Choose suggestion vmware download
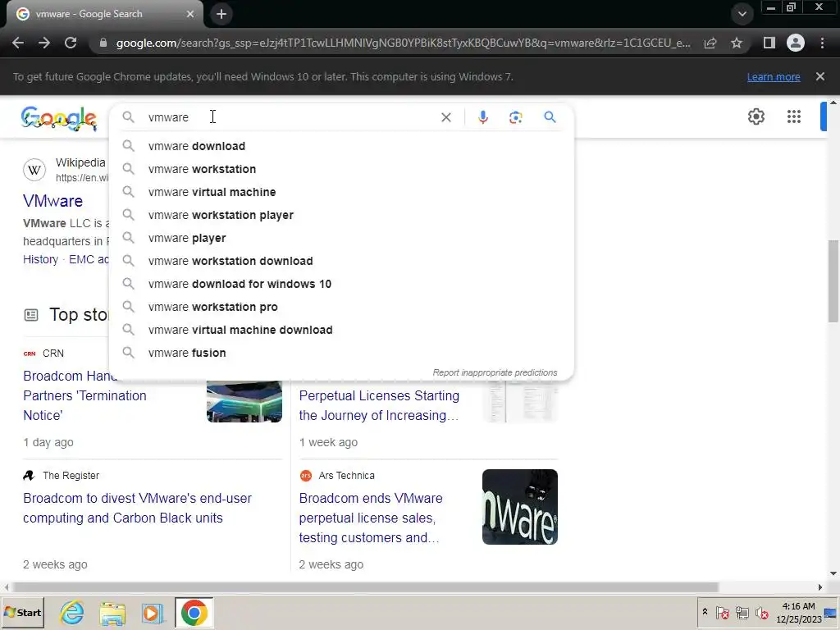 pos(341,146)
